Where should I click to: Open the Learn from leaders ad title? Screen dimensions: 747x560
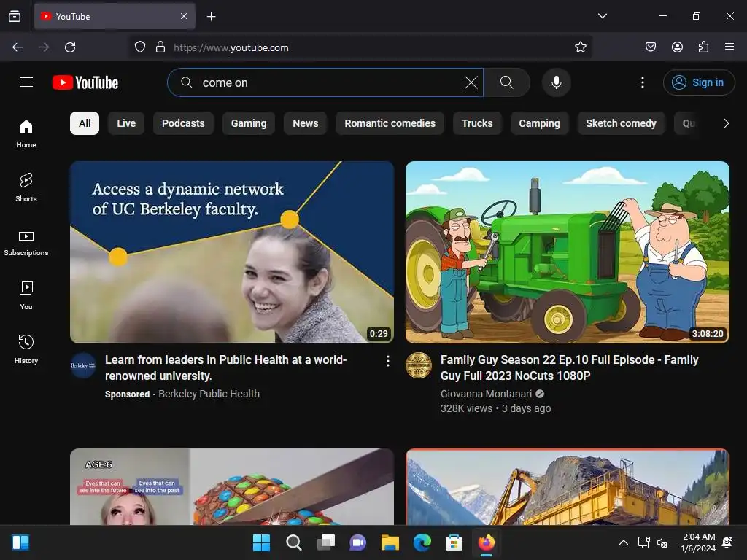(x=226, y=367)
